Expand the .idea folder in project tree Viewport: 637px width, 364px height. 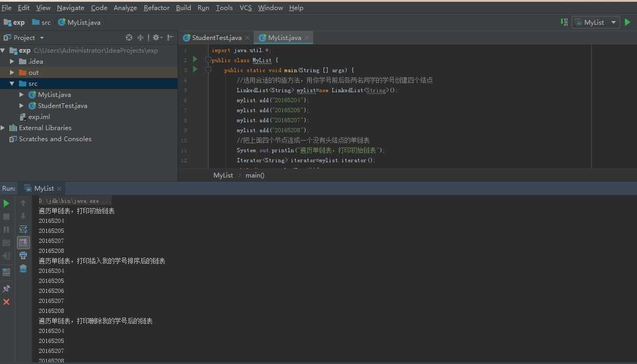tap(12, 62)
